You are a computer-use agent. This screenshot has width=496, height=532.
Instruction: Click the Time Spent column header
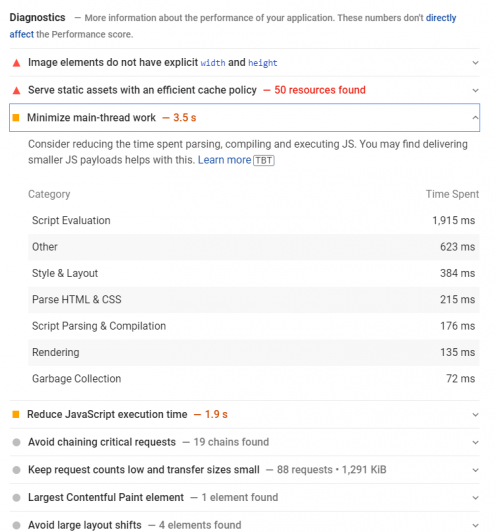[x=452, y=194]
